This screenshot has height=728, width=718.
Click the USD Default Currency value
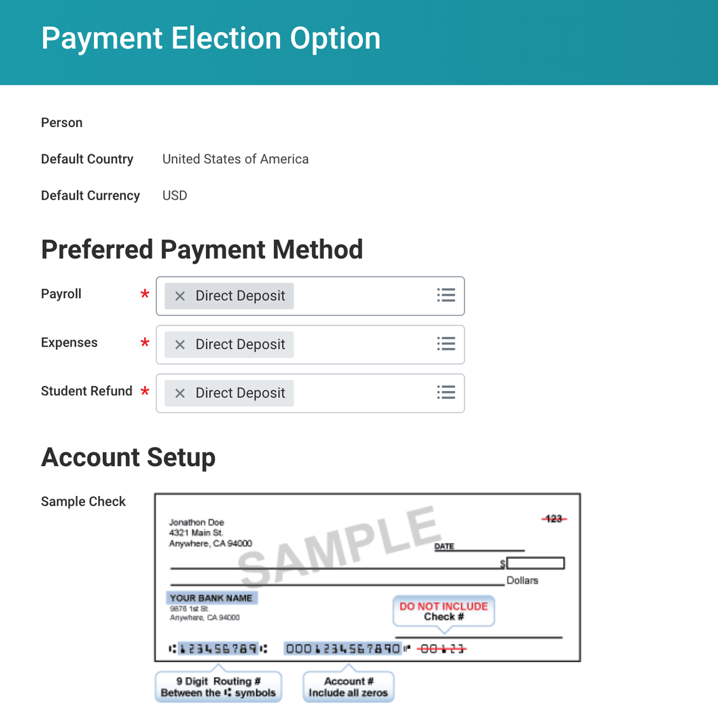click(174, 195)
